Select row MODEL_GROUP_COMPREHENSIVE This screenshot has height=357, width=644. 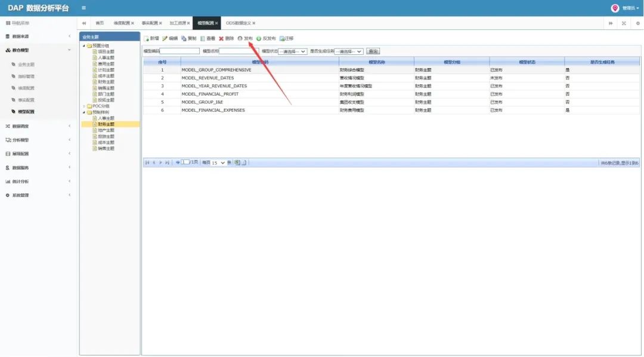pos(391,70)
